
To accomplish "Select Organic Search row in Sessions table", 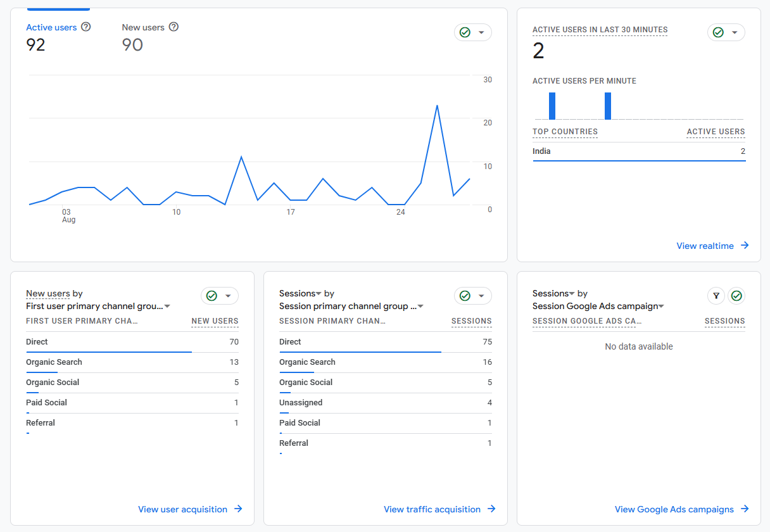I will [386, 362].
